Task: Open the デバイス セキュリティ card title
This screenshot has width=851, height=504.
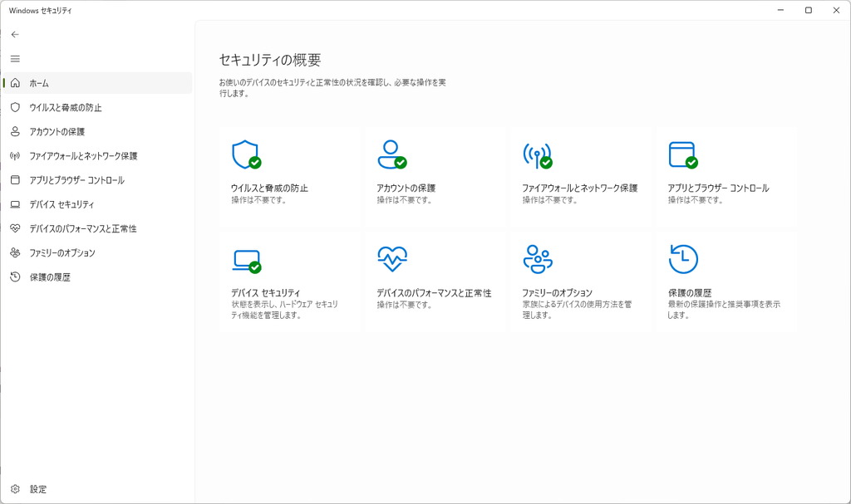Action: (x=265, y=293)
